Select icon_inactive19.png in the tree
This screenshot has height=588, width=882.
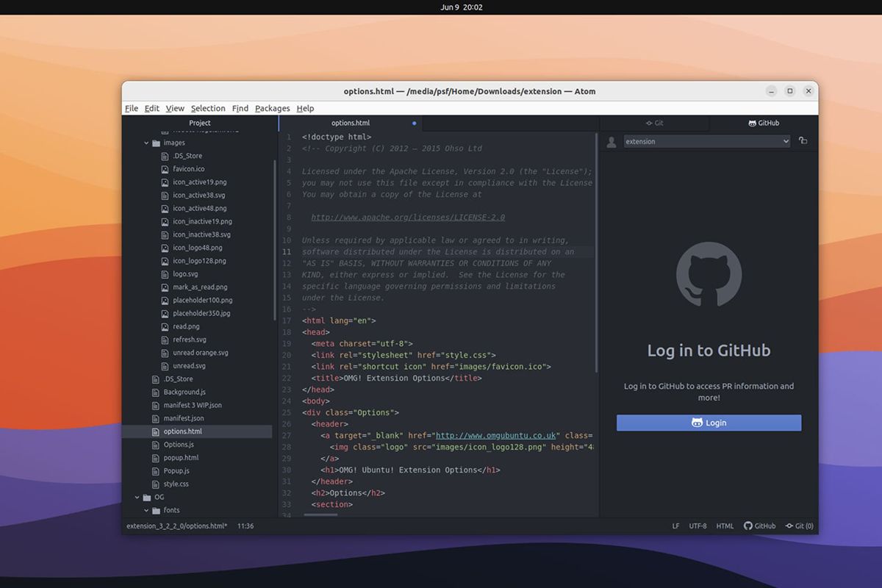point(202,221)
